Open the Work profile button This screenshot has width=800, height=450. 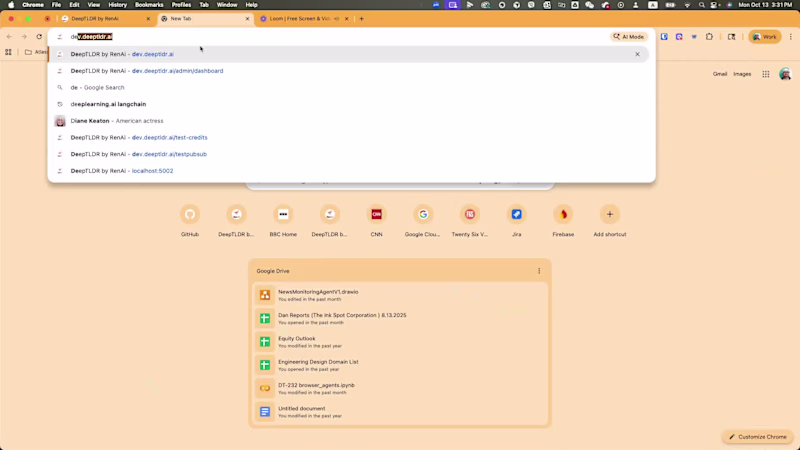tap(764, 37)
